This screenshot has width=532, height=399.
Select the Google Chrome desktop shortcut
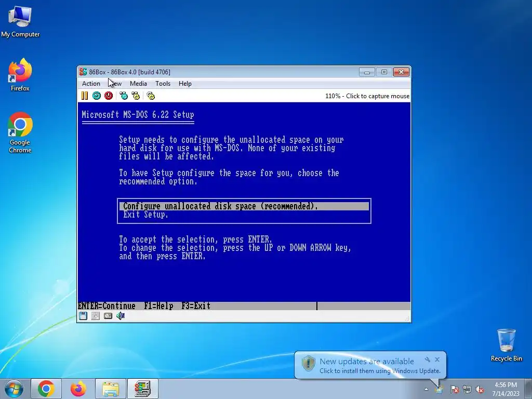[x=20, y=132]
